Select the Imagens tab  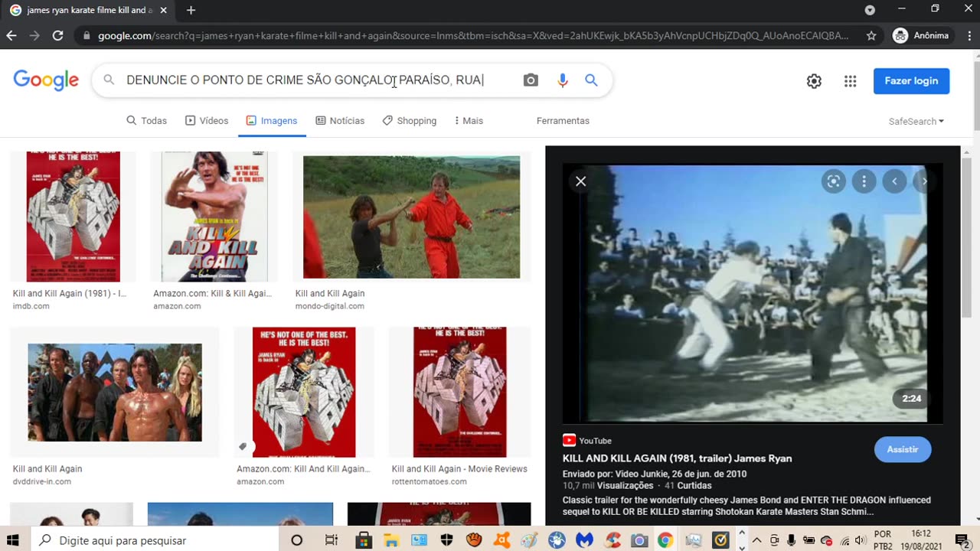coord(272,121)
